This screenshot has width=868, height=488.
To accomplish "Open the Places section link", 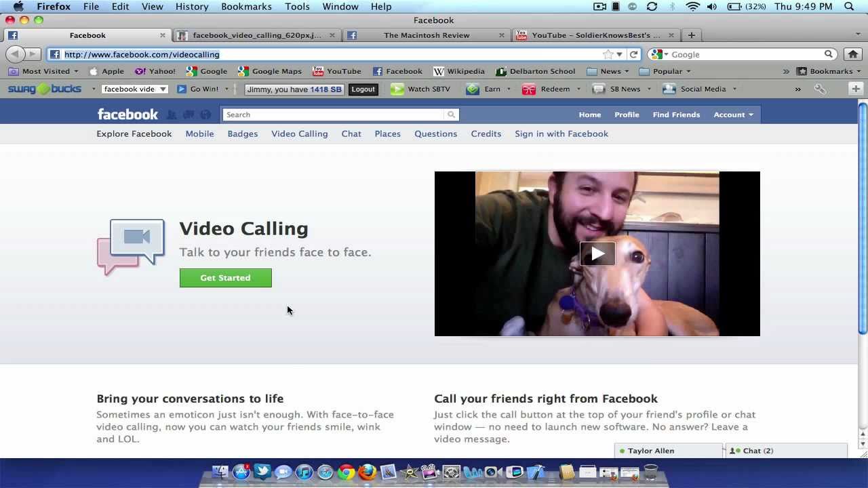I will [387, 134].
